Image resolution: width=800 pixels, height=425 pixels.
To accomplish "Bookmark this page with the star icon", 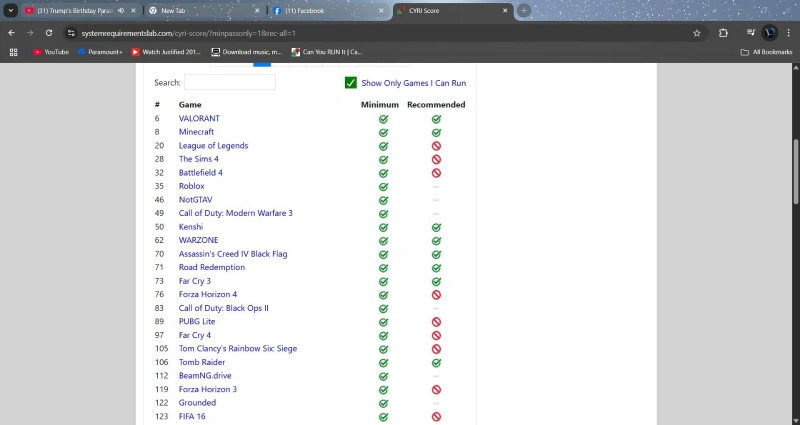I will [697, 33].
